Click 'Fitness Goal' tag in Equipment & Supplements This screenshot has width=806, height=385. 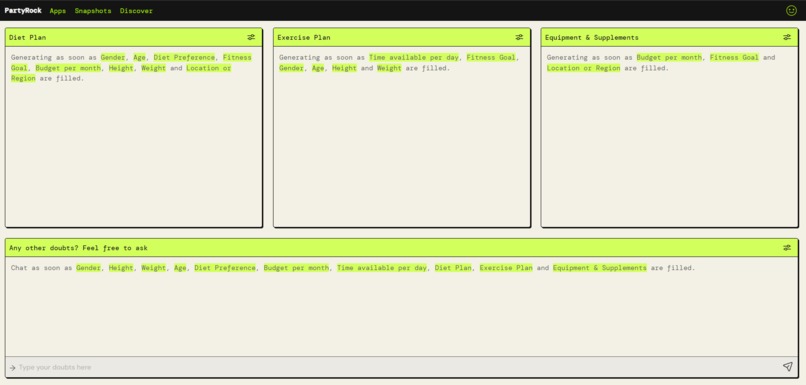734,57
